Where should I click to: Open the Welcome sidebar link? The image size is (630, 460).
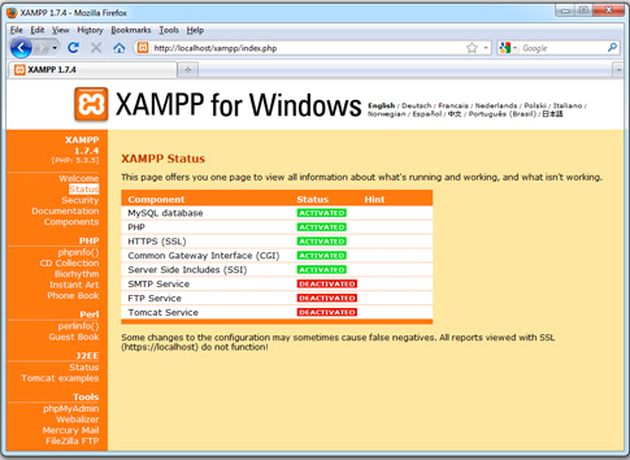point(79,178)
